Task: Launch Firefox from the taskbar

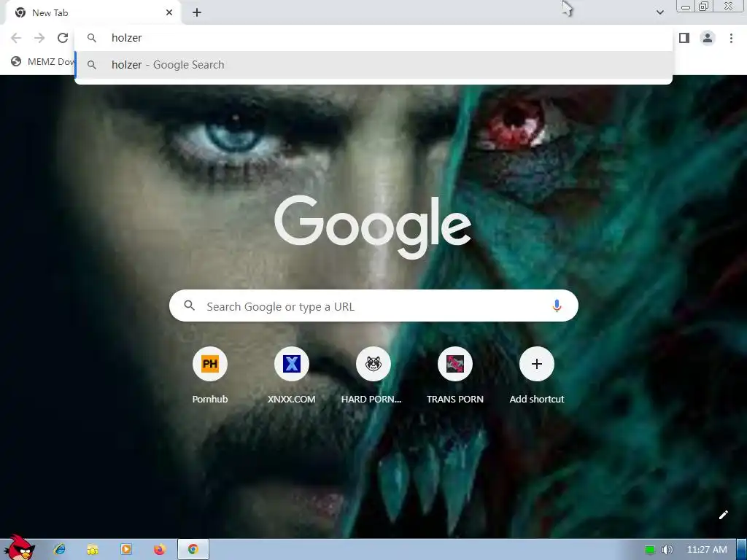Action: (160, 550)
